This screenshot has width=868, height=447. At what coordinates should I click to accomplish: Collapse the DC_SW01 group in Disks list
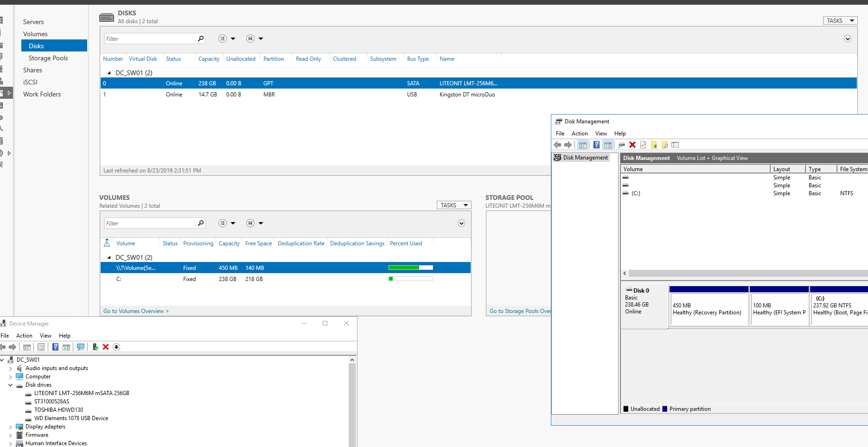click(x=109, y=73)
